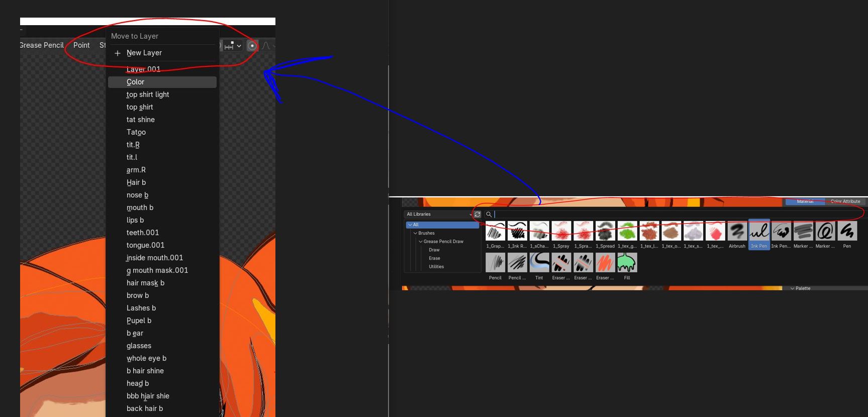Screen dimensions: 868x417
Task: Open the Point header menu
Action: 81,45
